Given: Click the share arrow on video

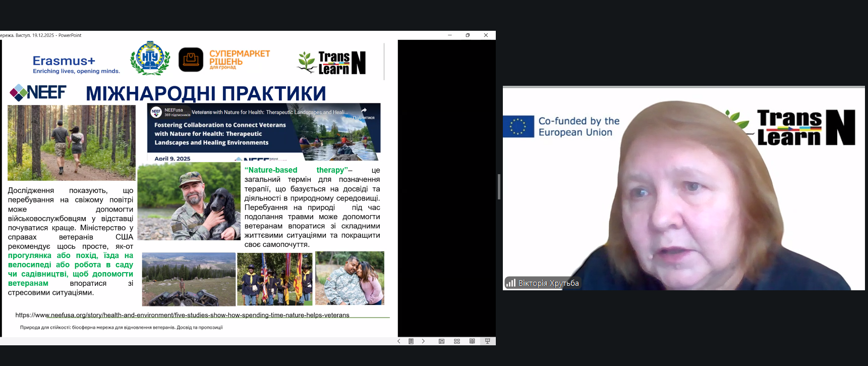Looking at the screenshot, I should (364, 111).
